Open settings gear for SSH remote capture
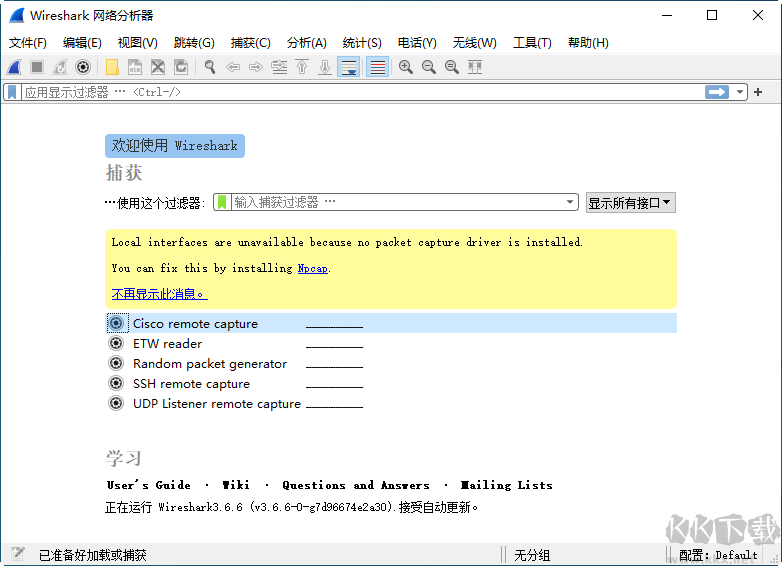 tap(116, 383)
